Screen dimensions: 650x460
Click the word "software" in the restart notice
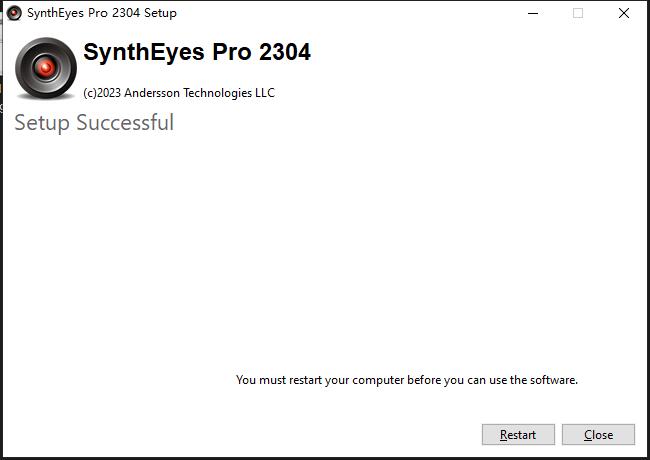(x=551, y=380)
